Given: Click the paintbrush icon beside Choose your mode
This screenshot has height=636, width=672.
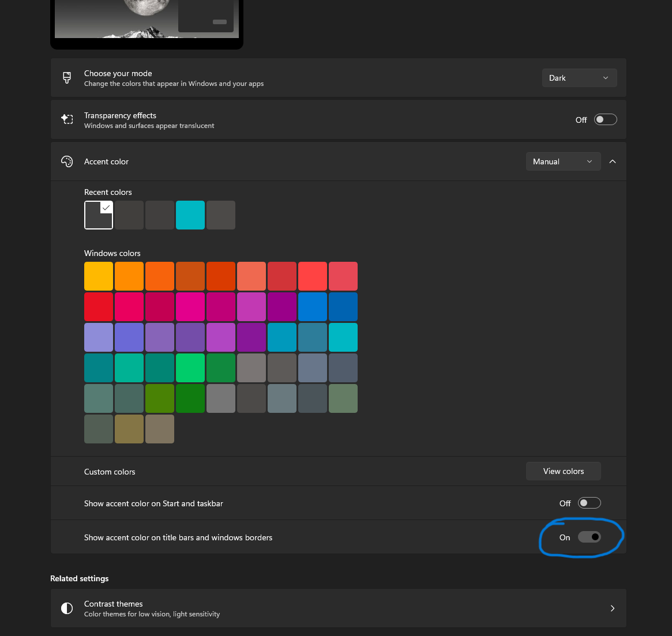Looking at the screenshot, I should pos(67,78).
